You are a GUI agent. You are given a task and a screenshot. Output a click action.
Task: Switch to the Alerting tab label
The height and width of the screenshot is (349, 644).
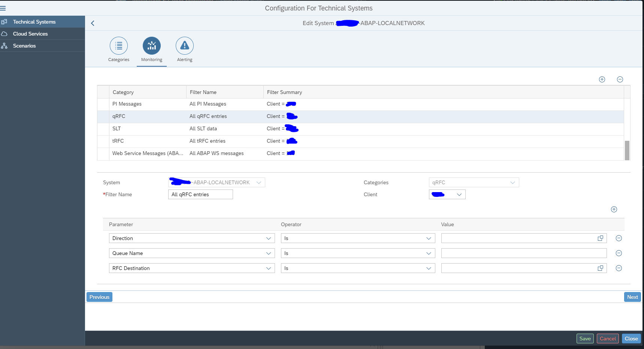click(185, 60)
